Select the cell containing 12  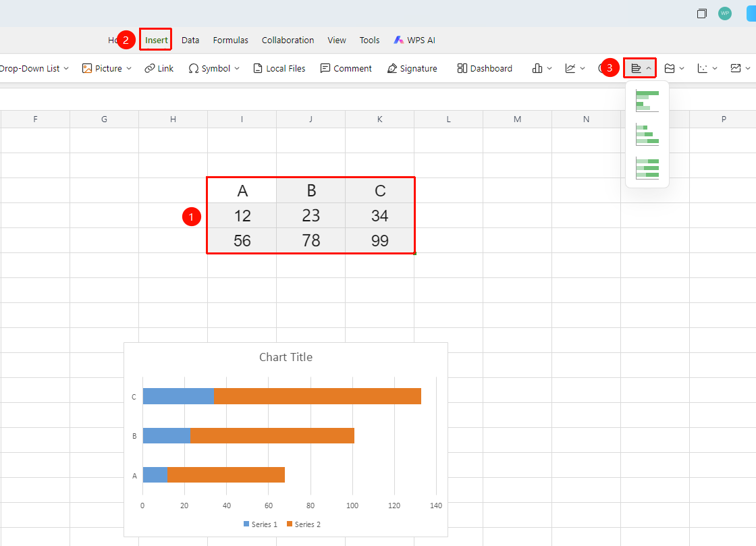pyautogui.click(x=242, y=215)
